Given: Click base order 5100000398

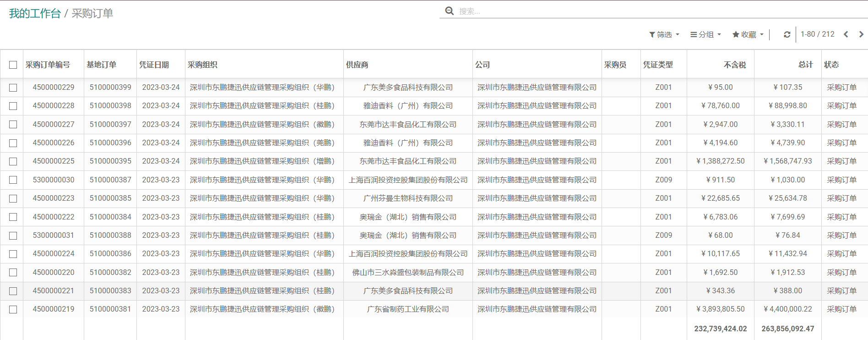Looking at the screenshot, I should (x=110, y=105).
